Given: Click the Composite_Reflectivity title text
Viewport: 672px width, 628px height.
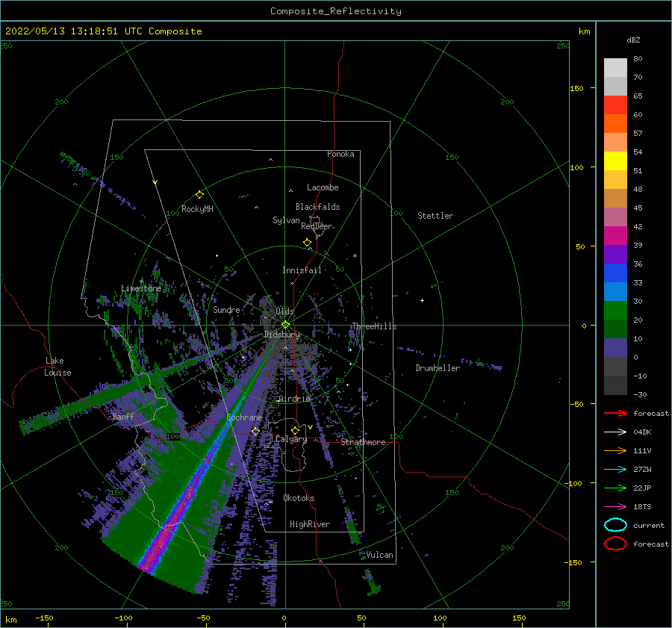Looking at the screenshot, I should click(335, 11).
